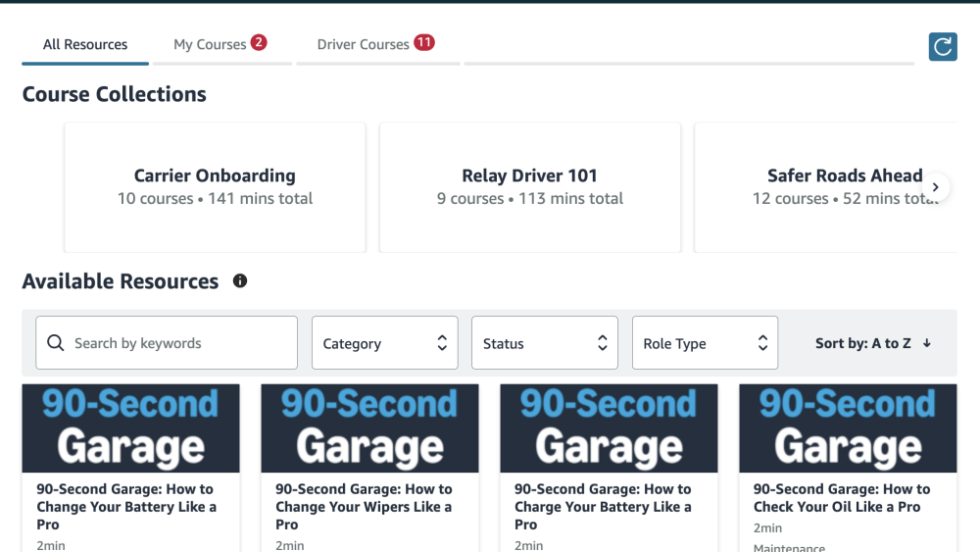Click '2min' under Check Your Oil course

pyautogui.click(x=767, y=528)
